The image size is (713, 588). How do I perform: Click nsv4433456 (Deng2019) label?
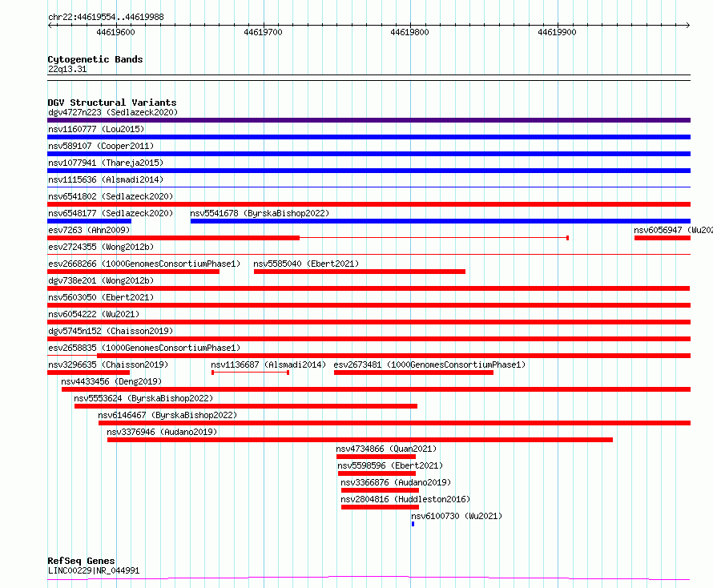[111, 381]
